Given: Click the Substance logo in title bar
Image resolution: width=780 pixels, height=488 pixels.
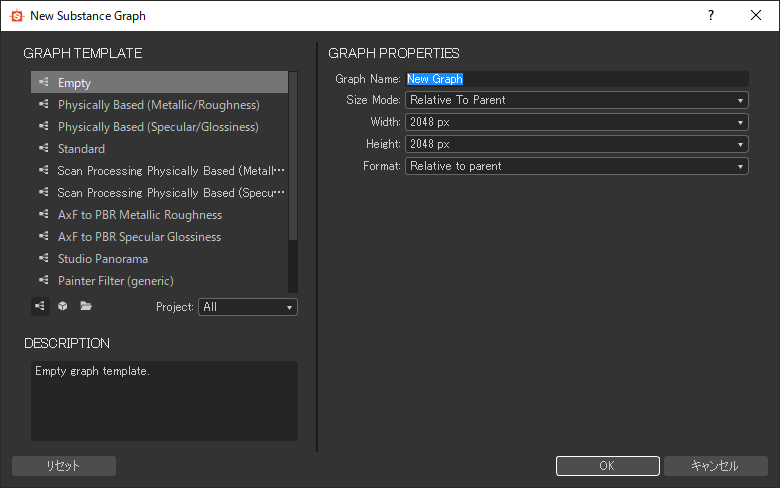Looking at the screenshot, I should click(x=16, y=16).
